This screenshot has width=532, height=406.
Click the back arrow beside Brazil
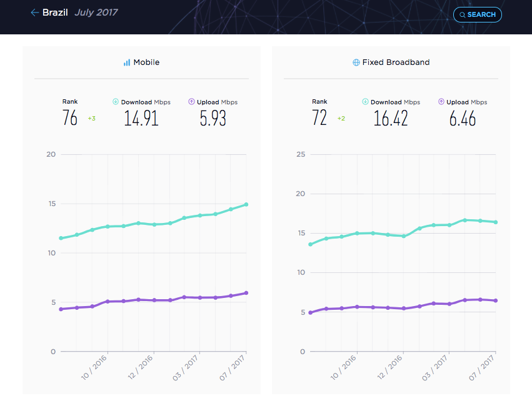34,13
